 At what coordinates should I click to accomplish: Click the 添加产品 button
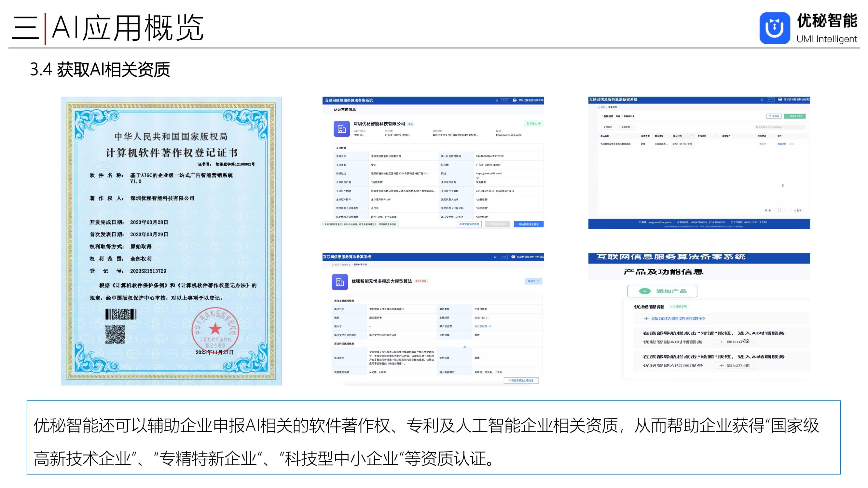(x=662, y=291)
